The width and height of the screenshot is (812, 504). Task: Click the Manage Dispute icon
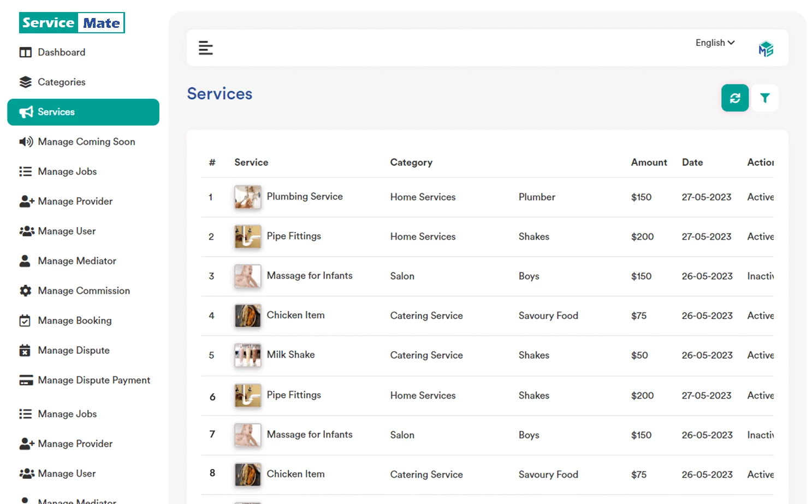26,350
